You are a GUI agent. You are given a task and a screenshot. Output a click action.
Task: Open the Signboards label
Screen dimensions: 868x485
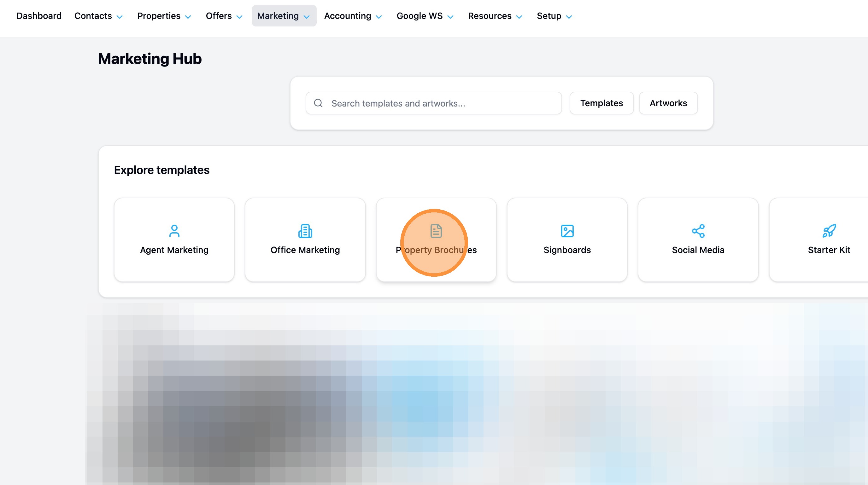click(567, 250)
